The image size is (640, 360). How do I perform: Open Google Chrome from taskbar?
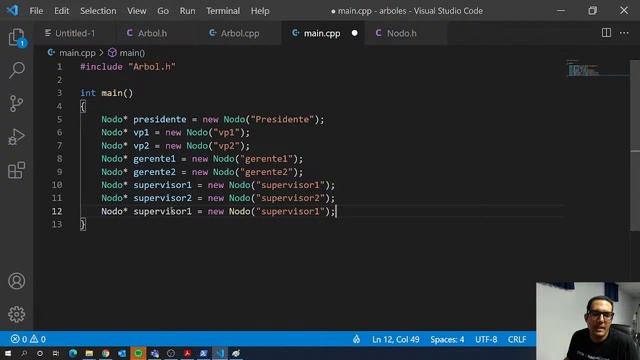[x=106, y=353]
